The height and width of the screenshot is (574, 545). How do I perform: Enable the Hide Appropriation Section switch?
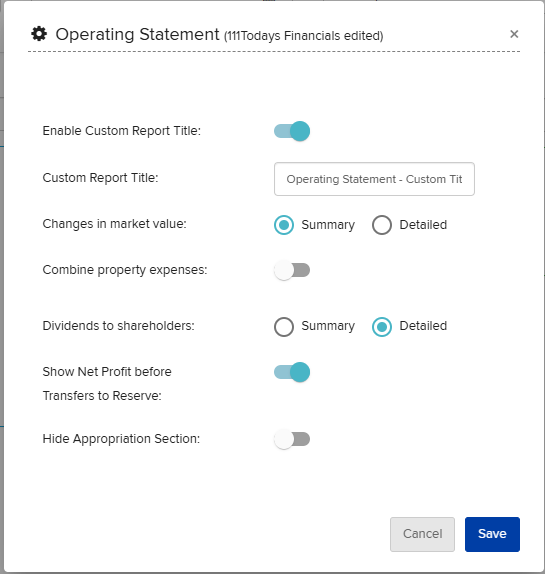pos(292,439)
